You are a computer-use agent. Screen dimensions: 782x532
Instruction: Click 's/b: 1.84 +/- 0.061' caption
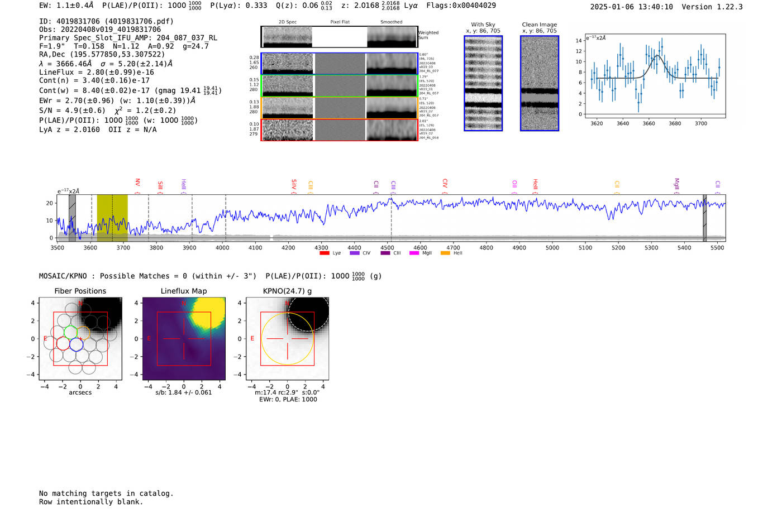184,392
